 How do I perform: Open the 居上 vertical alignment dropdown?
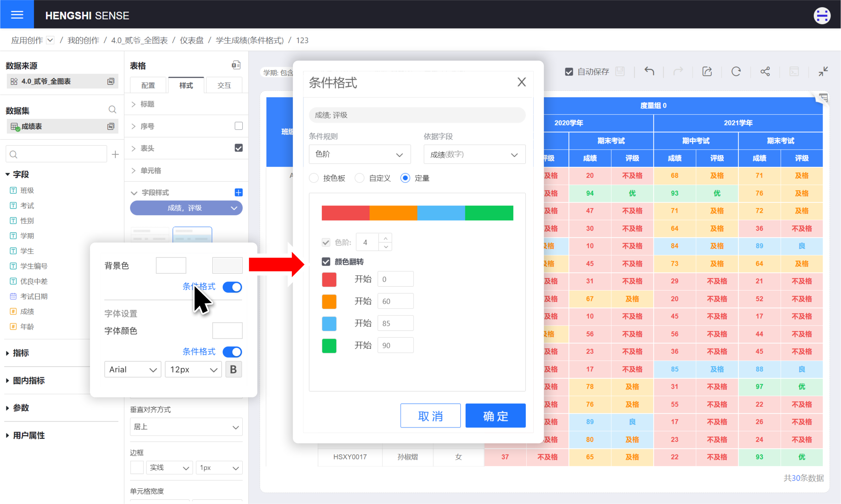click(186, 427)
